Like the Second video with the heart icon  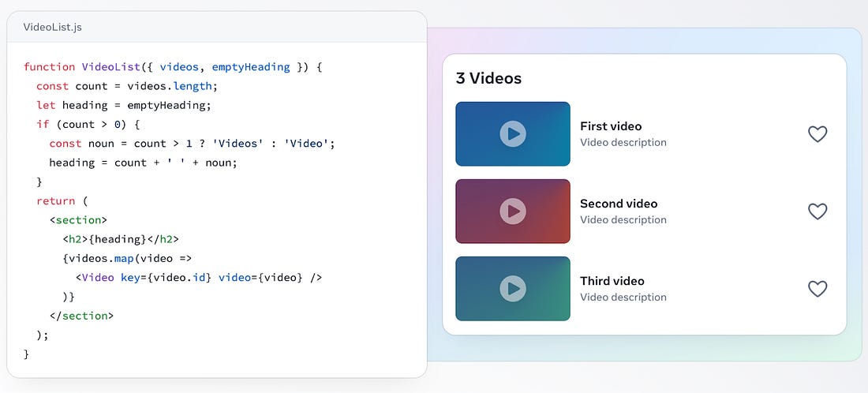[817, 211]
